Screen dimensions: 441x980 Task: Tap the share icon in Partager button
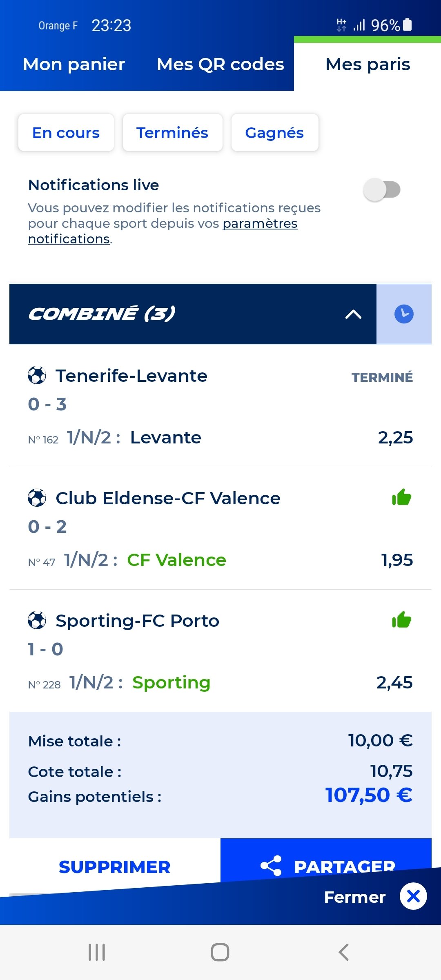coord(271,866)
